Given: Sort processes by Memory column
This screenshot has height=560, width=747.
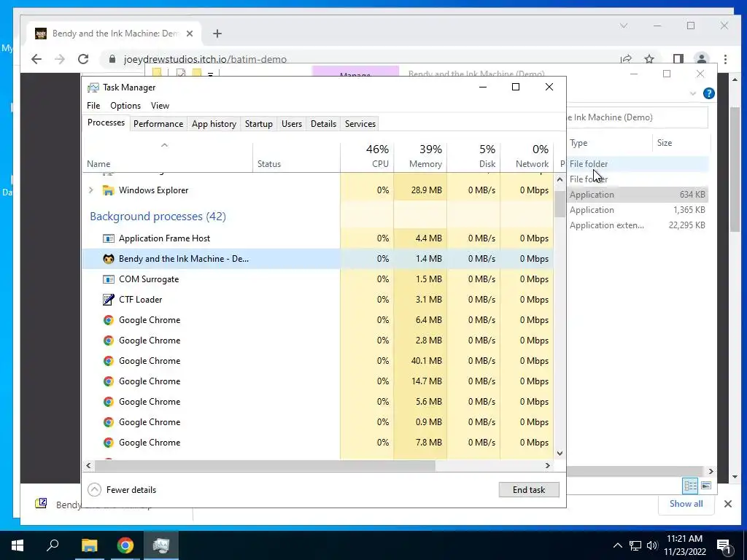Looking at the screenshot, I should [x=421, y=156].
